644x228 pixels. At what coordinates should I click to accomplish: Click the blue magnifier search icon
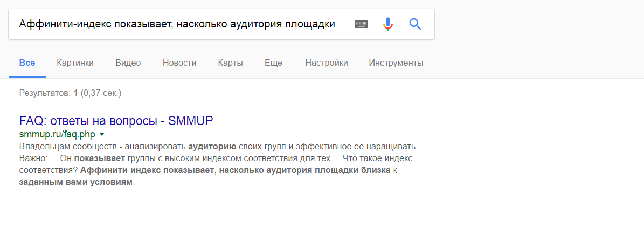tap(415, 24)
